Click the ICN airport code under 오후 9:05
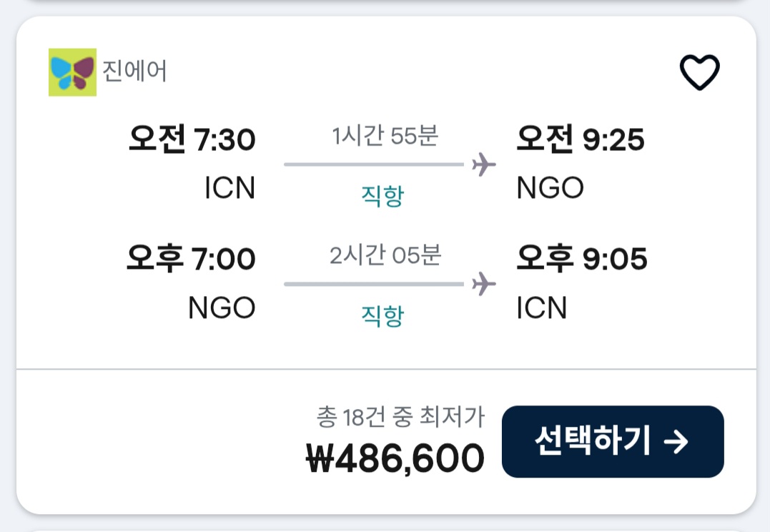 (541, 307)
